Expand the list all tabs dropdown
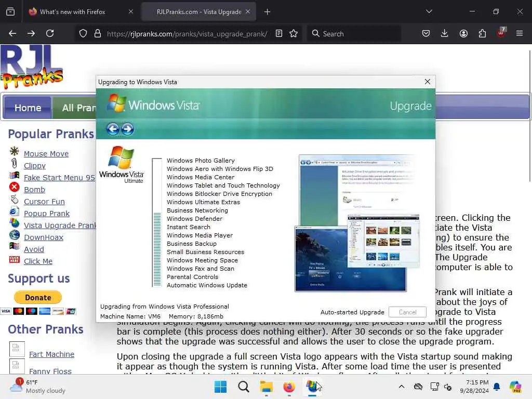 [x=429, y=11]
